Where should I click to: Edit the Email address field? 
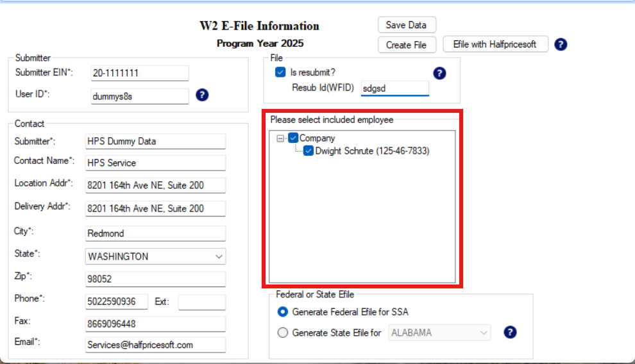[155, 345]
